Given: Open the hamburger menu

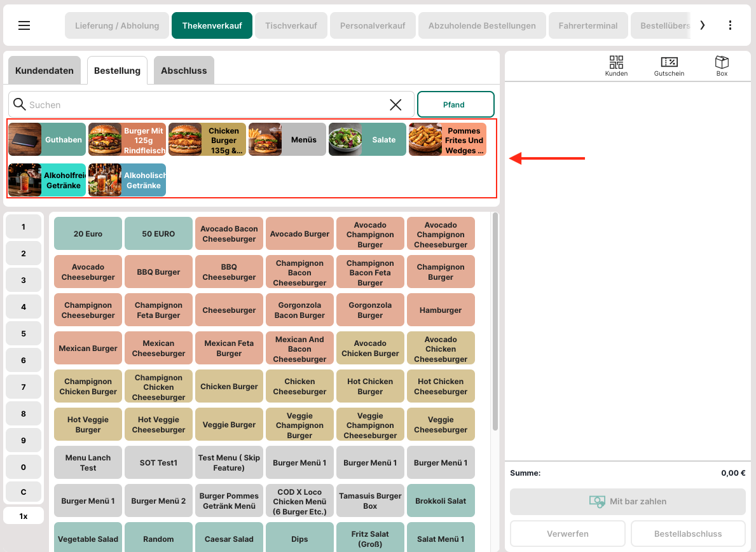Looking at the screenshot, I should click(x=24, y=25).
